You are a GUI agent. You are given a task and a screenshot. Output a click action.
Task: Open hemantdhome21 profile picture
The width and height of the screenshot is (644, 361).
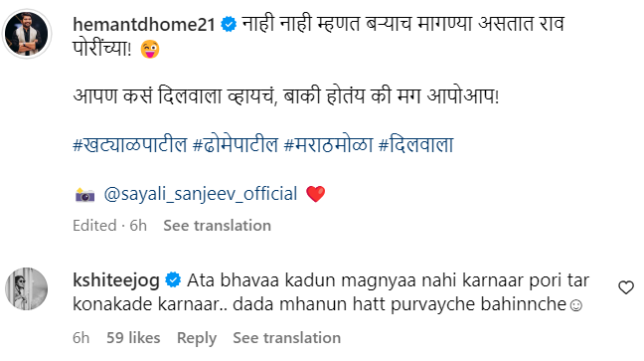(x=27, y=34)
